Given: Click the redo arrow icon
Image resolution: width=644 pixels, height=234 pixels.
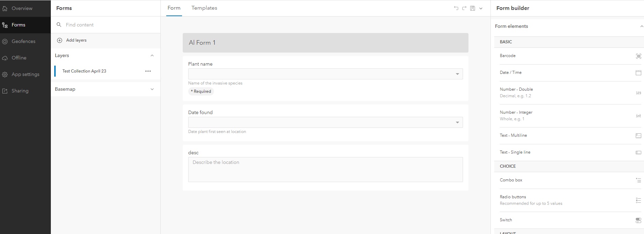Looking at the screenshot, I should click(464, 8).
